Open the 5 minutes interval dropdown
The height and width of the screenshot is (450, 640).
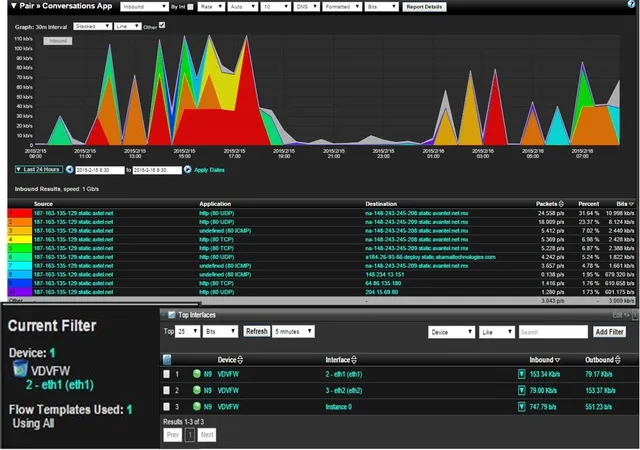(296, 331)
